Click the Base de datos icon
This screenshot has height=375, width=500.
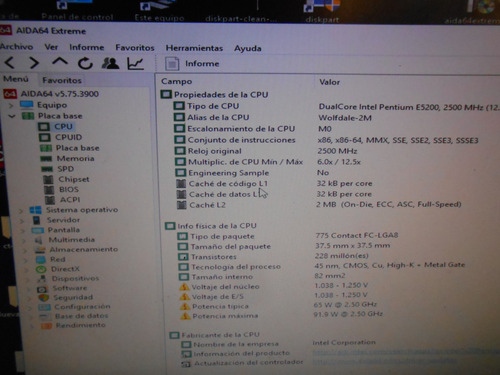(x=45, y=316)
